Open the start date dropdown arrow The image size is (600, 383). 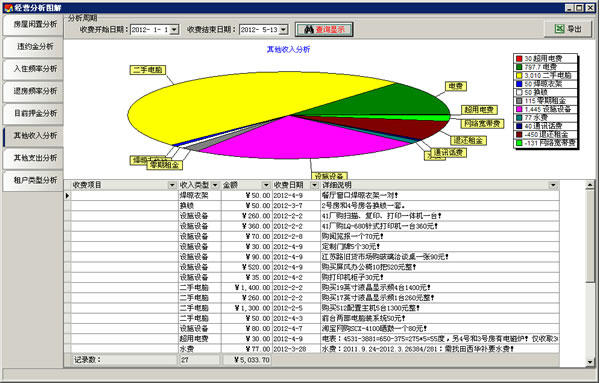point(174,29)
